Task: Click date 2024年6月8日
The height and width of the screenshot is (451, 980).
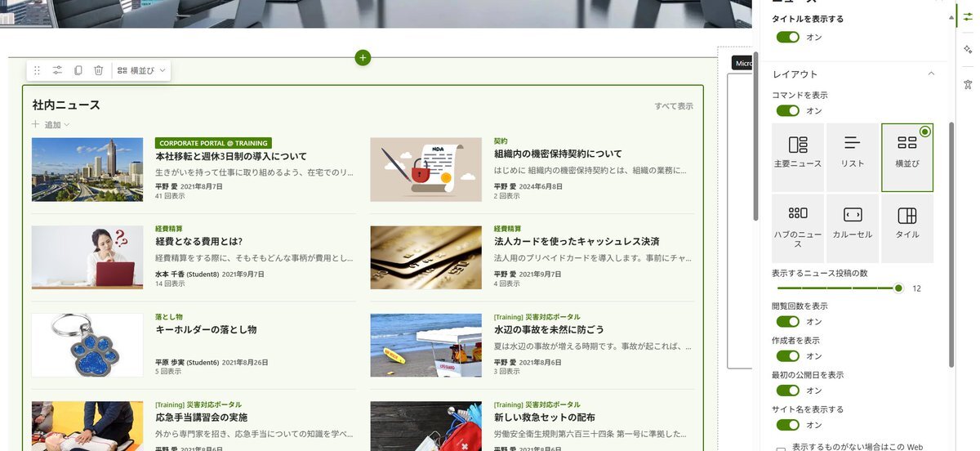Action: (x=541, y=186)
